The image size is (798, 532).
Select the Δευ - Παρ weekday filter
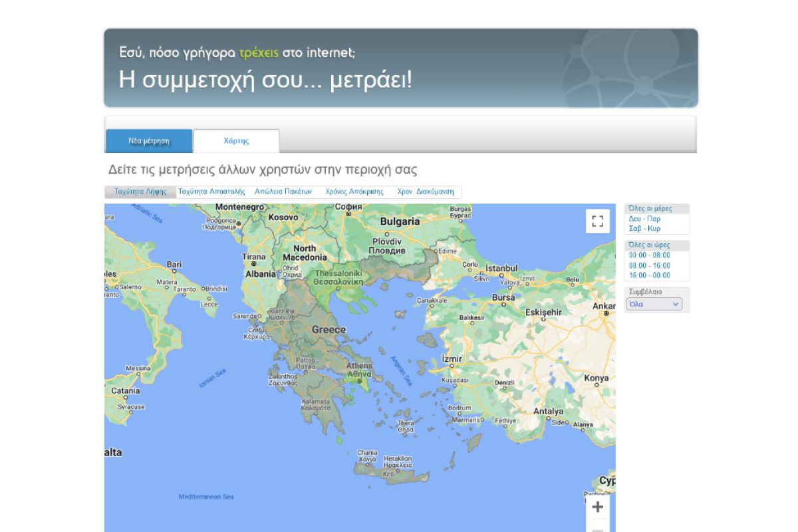644,219
